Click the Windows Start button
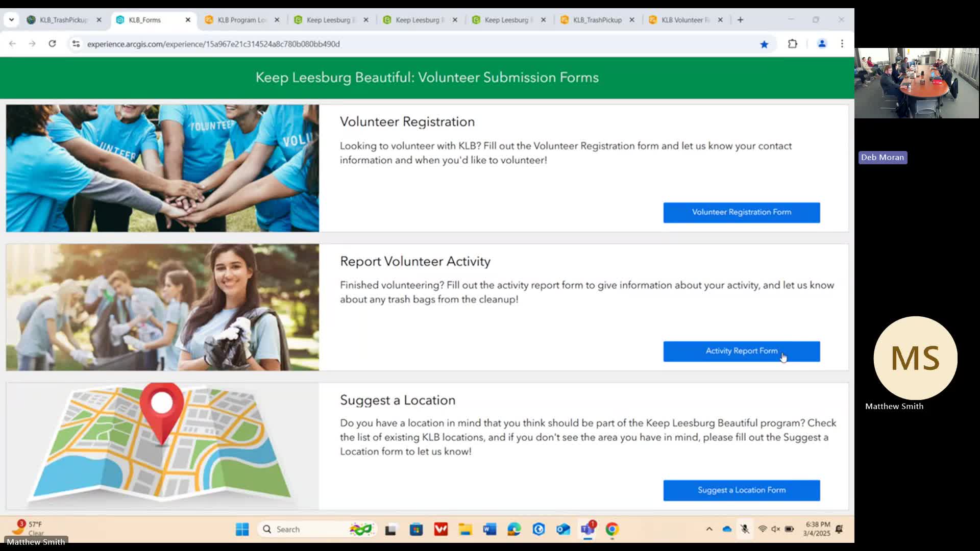Image resolution: width=980 pixels, height=551 pixels. 242,530
